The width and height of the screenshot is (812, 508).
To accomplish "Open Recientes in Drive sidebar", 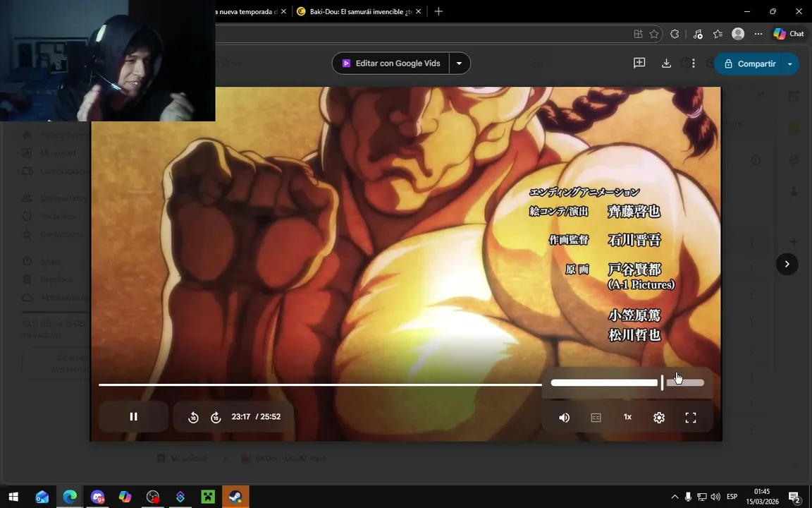I will coord(58,216).
